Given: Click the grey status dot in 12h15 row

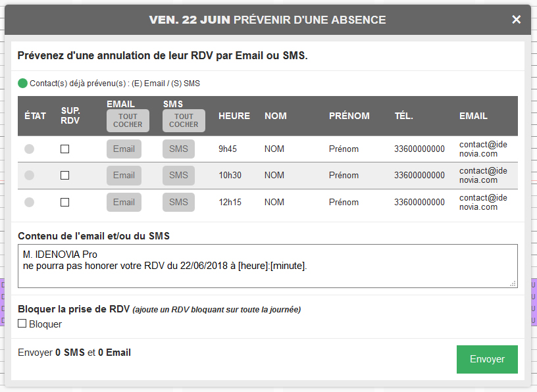Looking at the screenshot, I should pos(30,203).
